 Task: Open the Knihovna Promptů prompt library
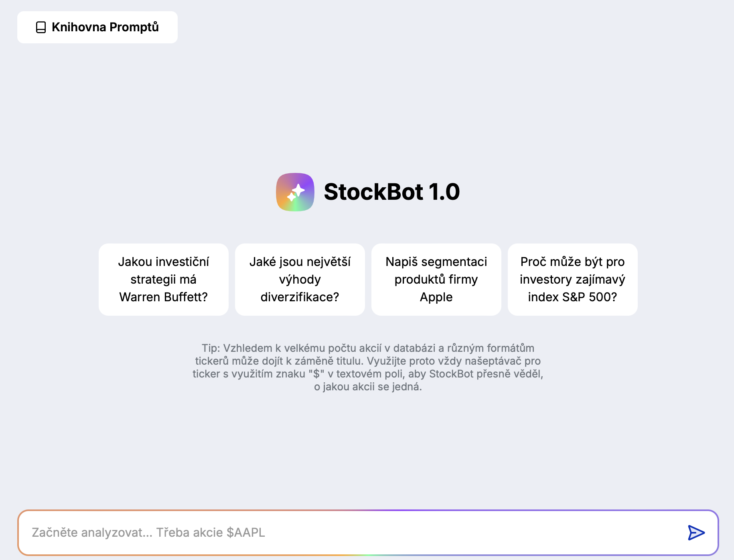click(x=97, y=27)
